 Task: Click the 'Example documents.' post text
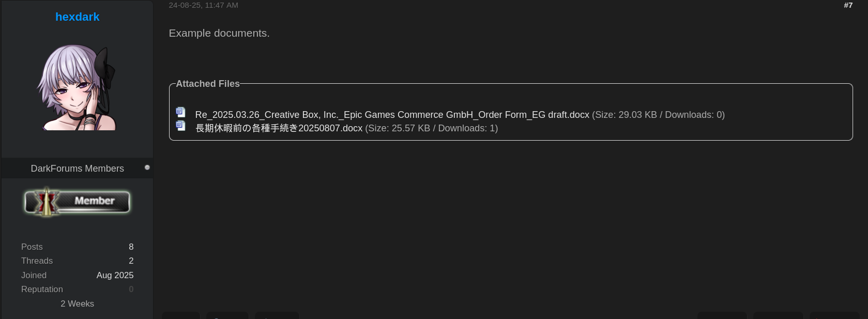click(219, 33)
